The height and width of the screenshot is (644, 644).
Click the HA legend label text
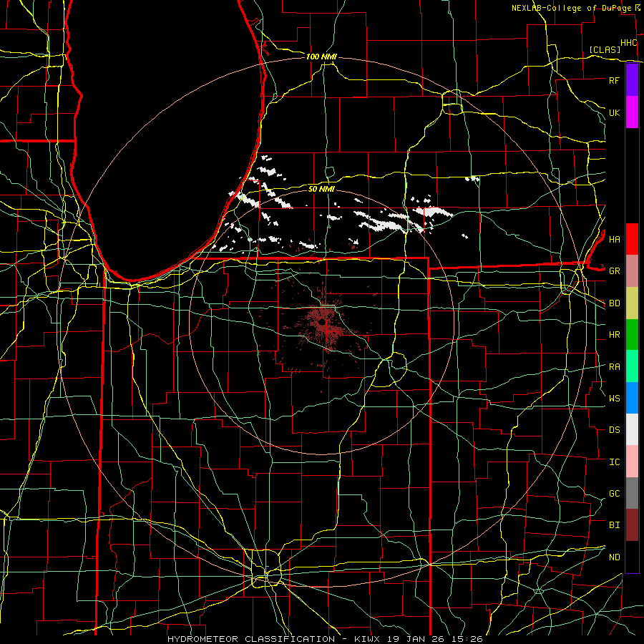614,239
